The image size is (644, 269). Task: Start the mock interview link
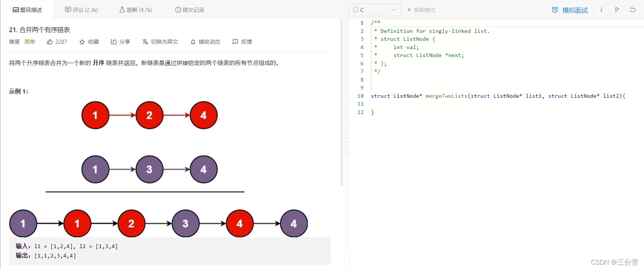pyautogui.click(x=570, y=10)
